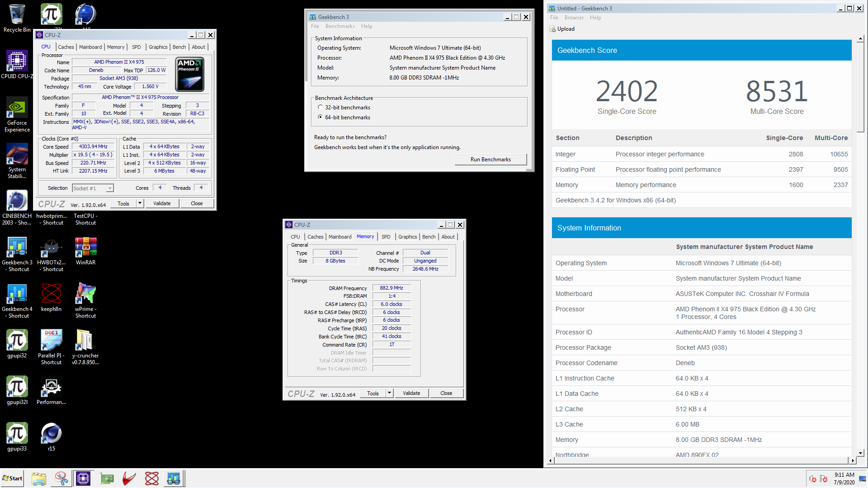Screen dimensions: 868x488
Task: Click the Geekbench taskbar button
Action: coord(174,479)
